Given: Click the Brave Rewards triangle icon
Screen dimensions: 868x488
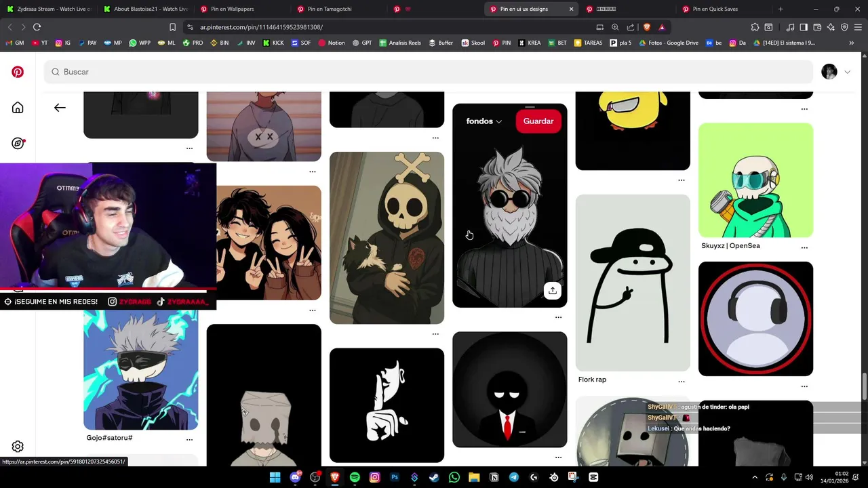Looking at the screenshot, I should click(661, 27).
